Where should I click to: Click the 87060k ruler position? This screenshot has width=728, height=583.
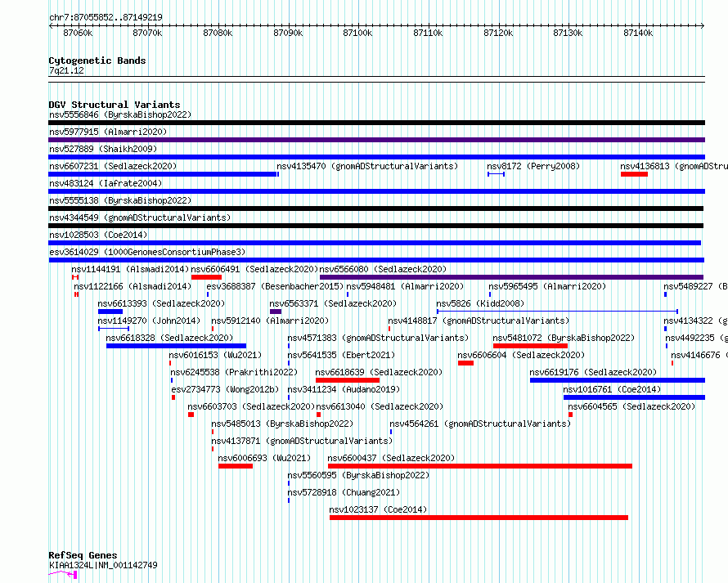click(78, 33)
